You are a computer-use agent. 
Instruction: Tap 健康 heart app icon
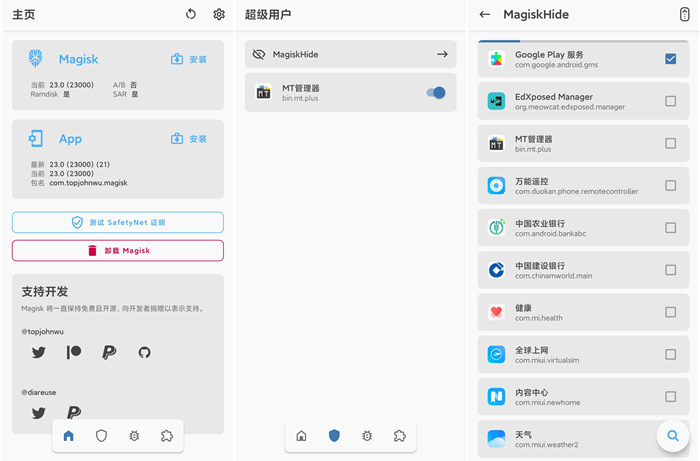click(x=496, y=312)
